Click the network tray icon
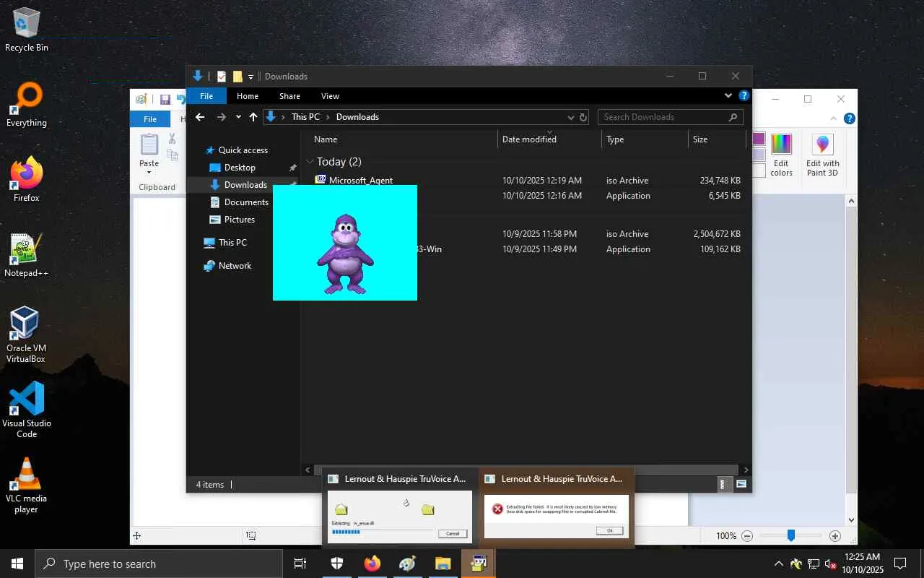Viewport: 924px width, 578px height. click(814, 564)
